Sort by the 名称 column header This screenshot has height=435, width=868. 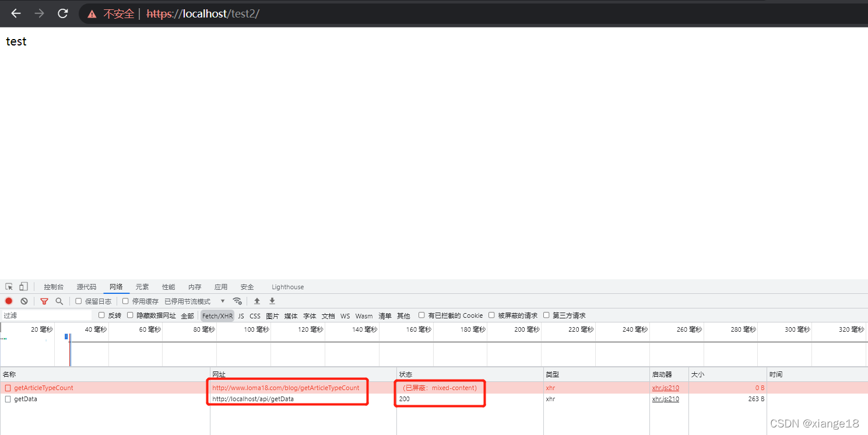click(105, 374)
